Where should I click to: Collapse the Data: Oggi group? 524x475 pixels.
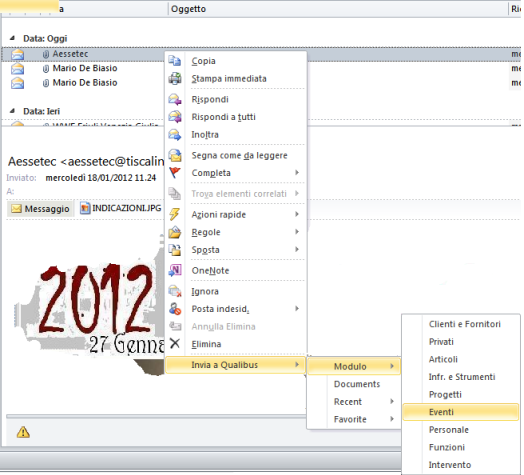click(x=12, y=38)
